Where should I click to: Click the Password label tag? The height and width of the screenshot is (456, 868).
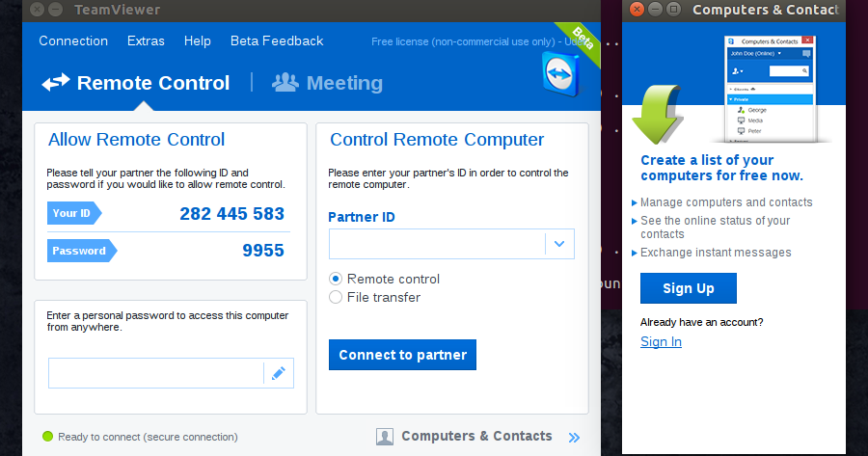(82, 251)
